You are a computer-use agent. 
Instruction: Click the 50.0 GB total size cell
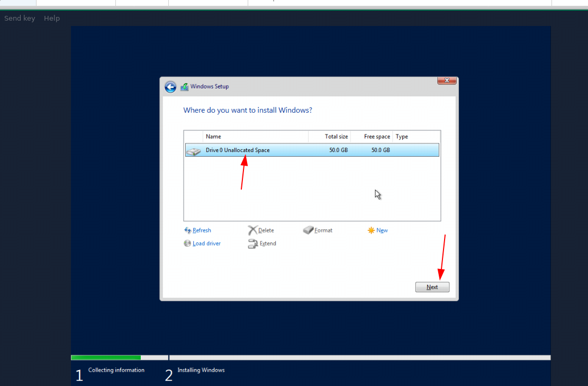(x=338, y=150)
